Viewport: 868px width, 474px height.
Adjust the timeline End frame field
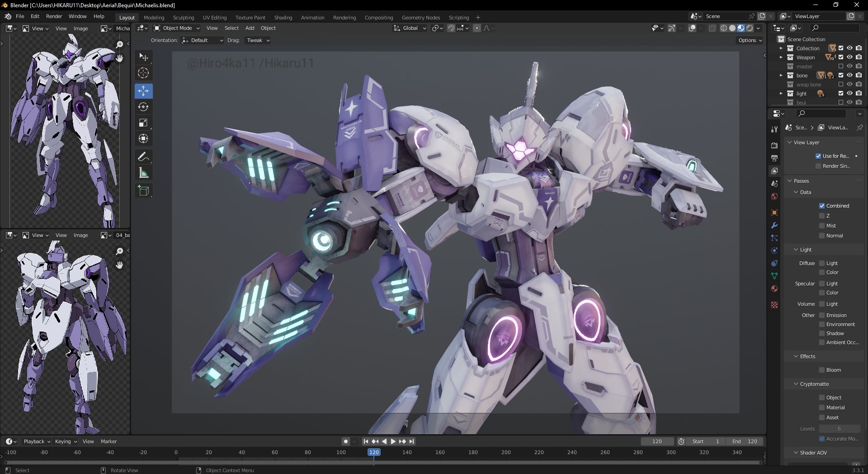pos(745,441)
